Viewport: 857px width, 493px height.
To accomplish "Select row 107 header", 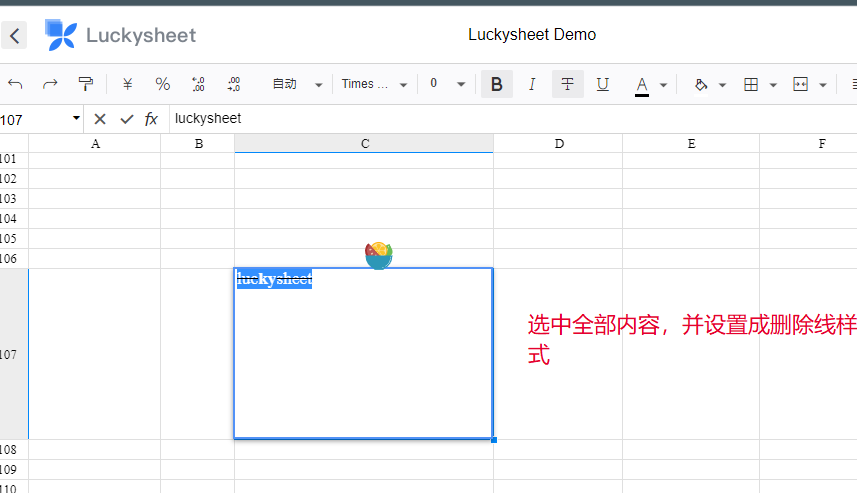I will pyautogui.click(x=14, y=354).
